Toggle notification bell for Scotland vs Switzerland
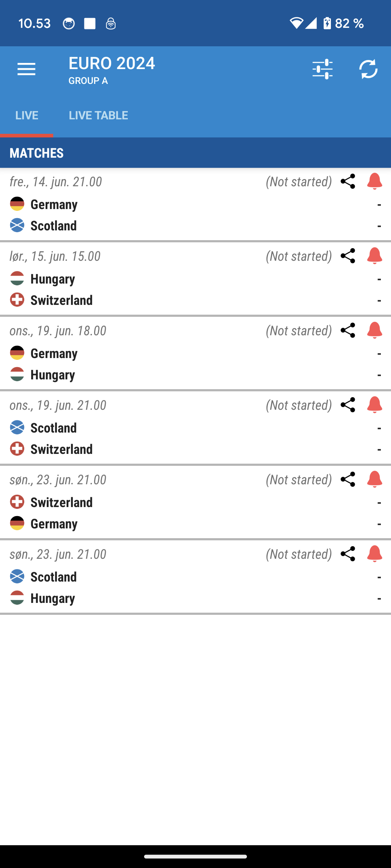391x868 pixels. tap(374, 405)
